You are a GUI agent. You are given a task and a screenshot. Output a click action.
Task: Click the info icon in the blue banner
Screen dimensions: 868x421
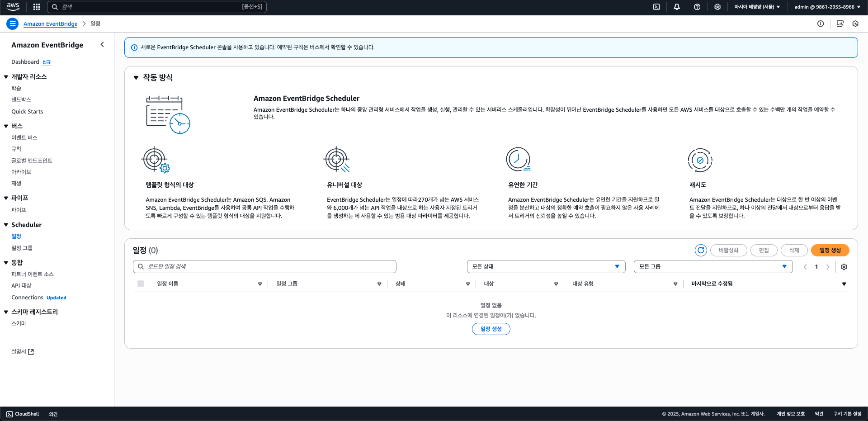pos(134,47)
